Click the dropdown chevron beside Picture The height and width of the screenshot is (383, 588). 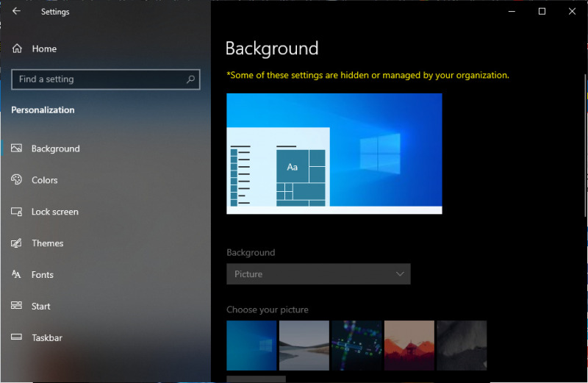(400, 274)
